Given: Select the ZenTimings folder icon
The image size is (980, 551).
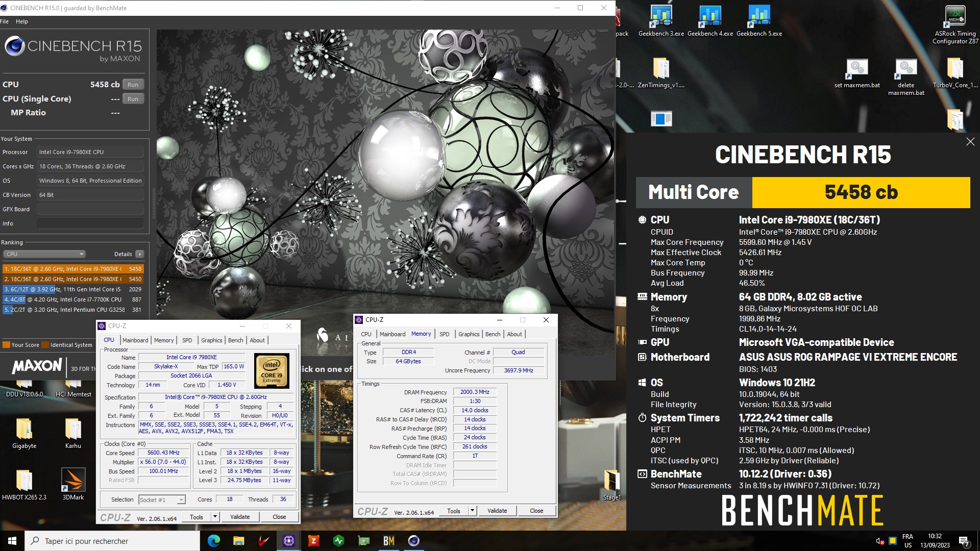Looking at the screenshot, I should (661, 72).
